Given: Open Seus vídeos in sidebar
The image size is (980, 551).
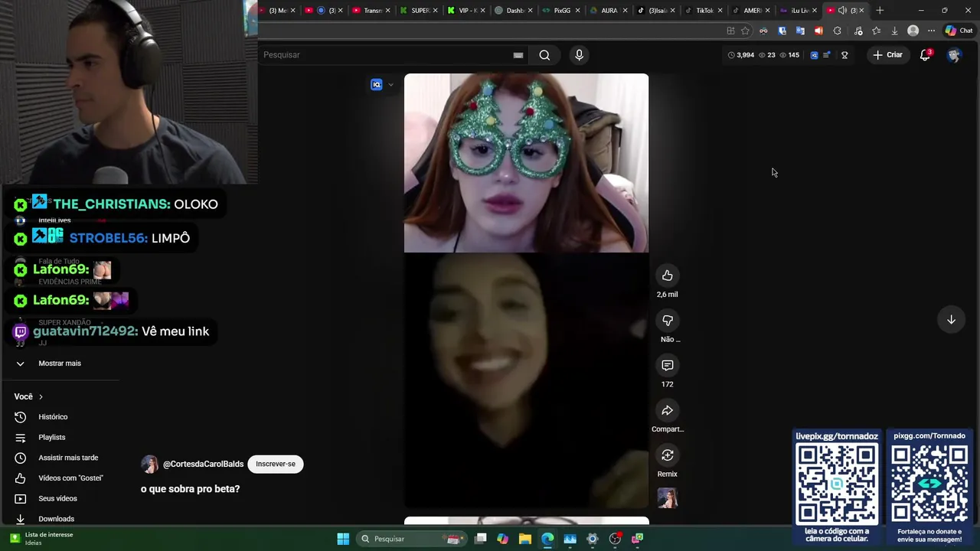Looking at the screenshot, I should (57, 498).
